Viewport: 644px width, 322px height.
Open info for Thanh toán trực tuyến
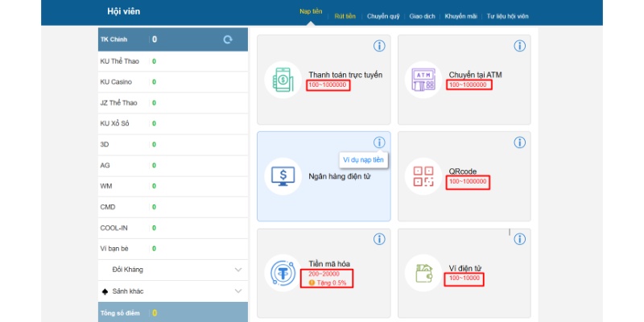point(379,46)
